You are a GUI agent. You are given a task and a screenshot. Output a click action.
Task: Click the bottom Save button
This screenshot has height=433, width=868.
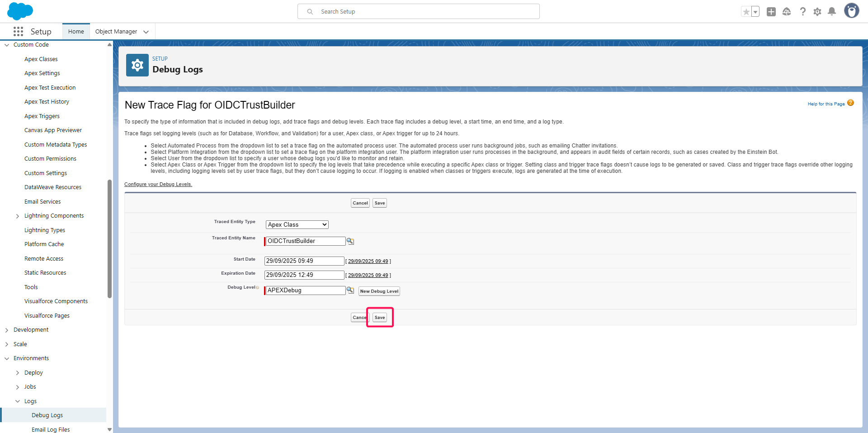pos(380,318)
